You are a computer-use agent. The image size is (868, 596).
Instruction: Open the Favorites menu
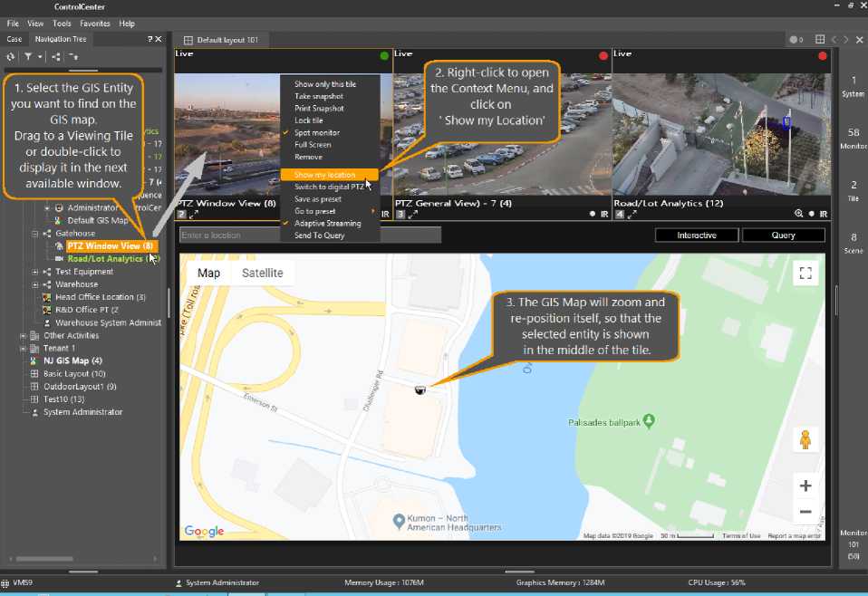coord(94,24)
